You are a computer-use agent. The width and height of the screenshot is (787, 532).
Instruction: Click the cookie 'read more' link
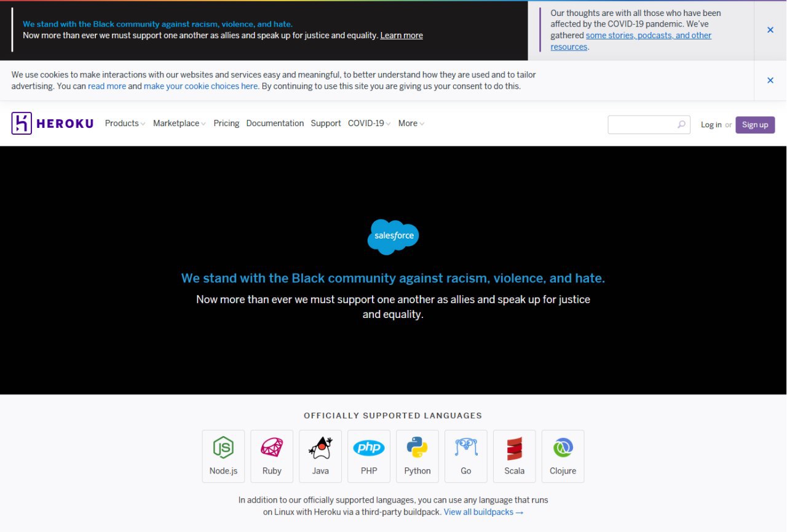point(107,86)
